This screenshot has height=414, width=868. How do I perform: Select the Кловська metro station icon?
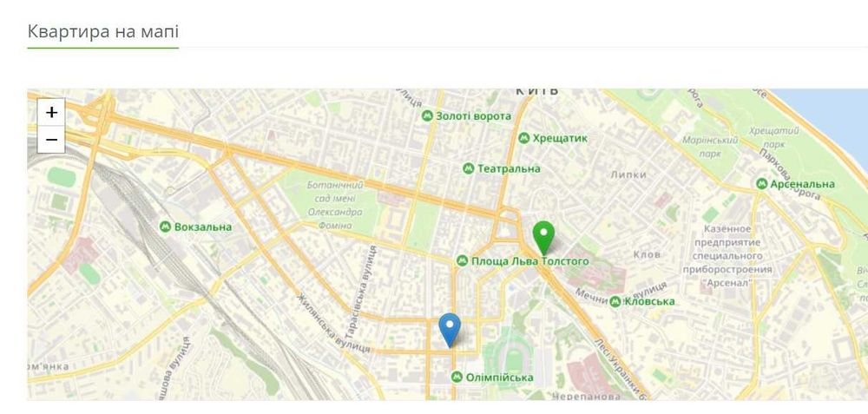coord(615,302)
